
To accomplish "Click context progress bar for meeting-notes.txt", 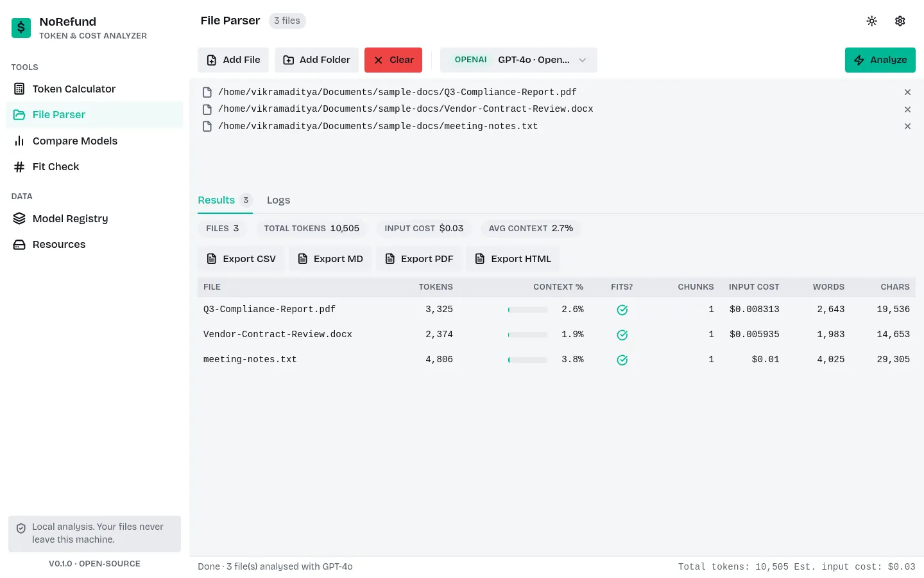I will [x=527, y=360].
